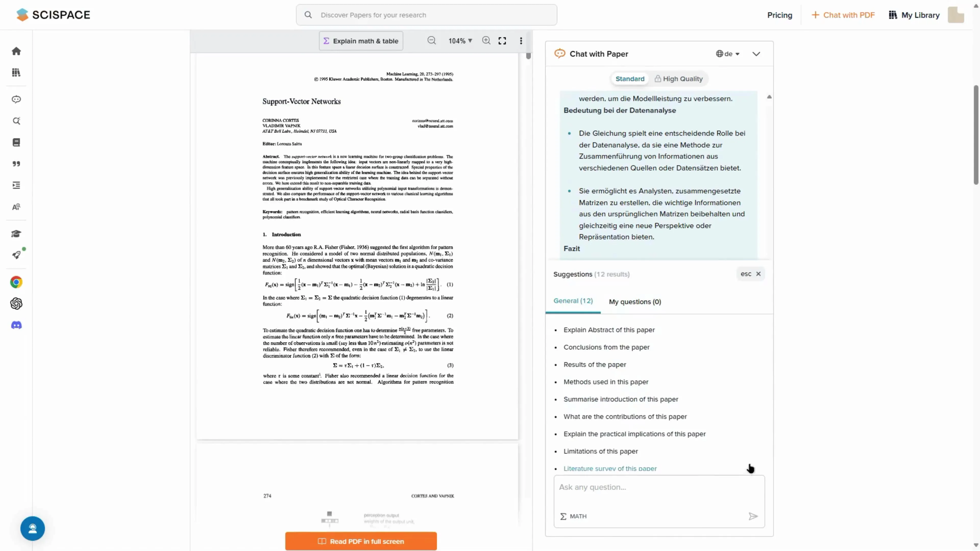Click the zoom out magnifier icon
Screen dimensions: 980x551
[431, 41]
